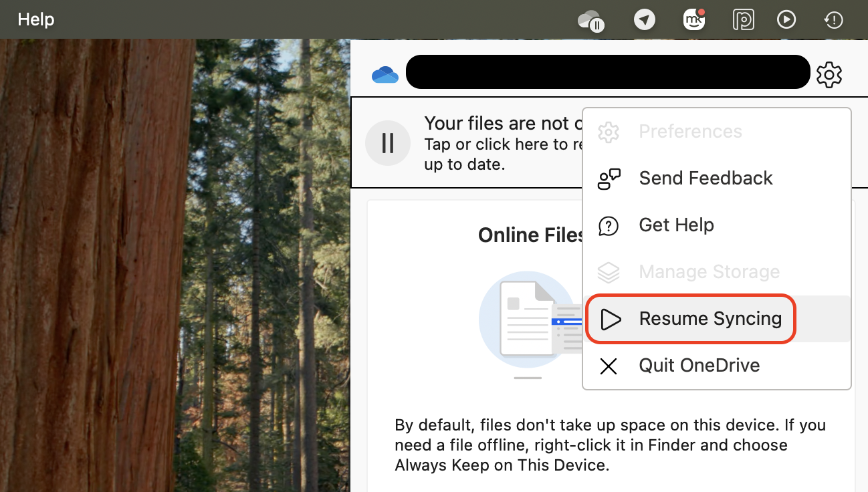
Task: Click the Manage Storage stack icon
Action: [608, 272]
